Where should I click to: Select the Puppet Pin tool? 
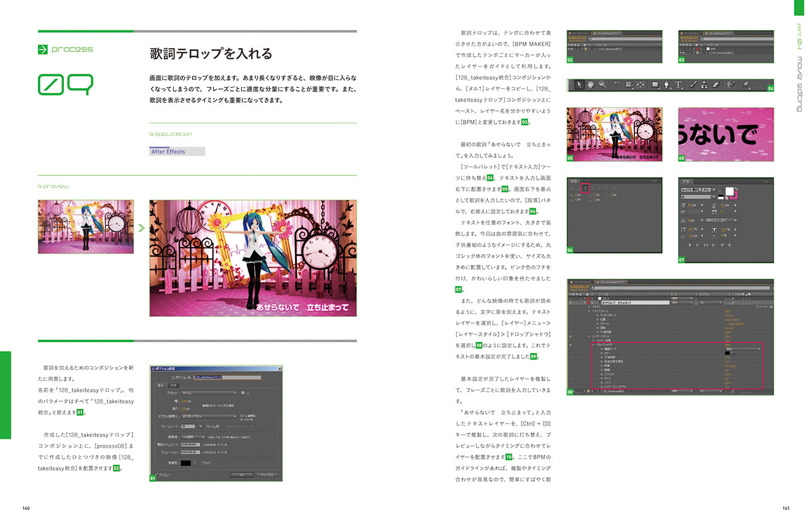tap(746, 84)
